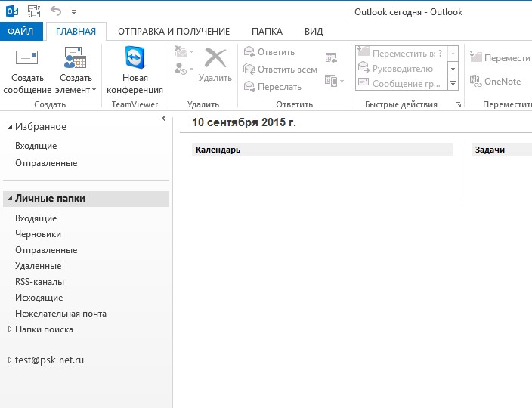Expand the Папки поиска node
This screenshot has width=532, height=408.
[x=10, y=329]
